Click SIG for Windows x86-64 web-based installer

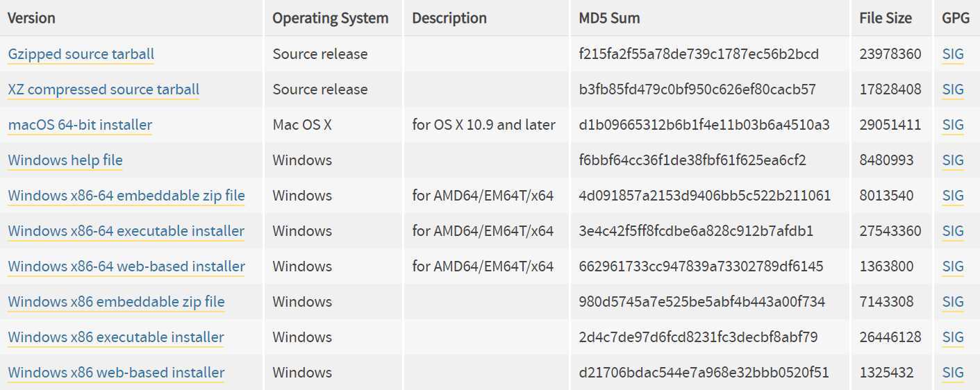coord(953,266)
